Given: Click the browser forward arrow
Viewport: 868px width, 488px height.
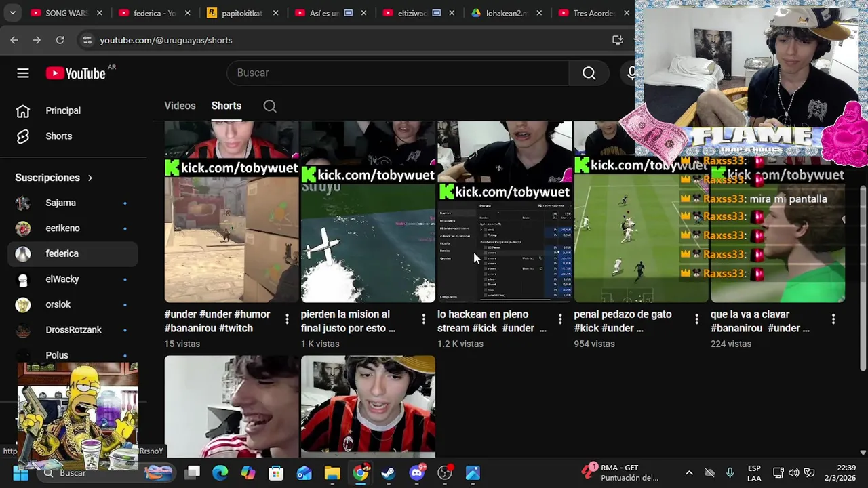Looking at the screenshot, I should pyautogui.click(x=37, y=40).
